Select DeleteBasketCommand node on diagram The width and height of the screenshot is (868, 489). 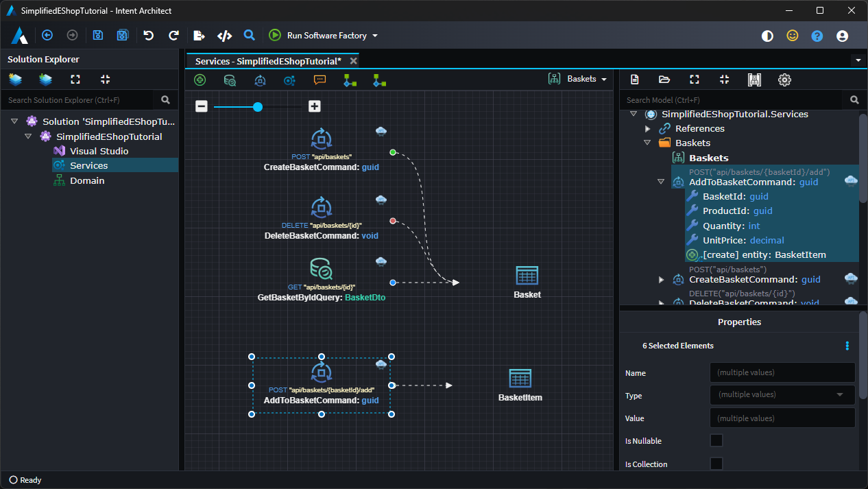click(321, 217)
